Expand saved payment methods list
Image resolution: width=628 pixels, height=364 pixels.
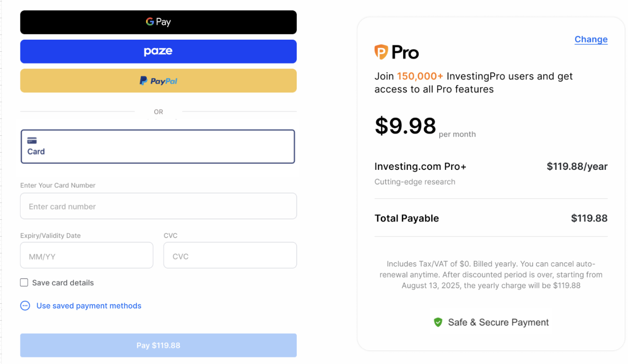pyautogui.click(x=89, y=306)
